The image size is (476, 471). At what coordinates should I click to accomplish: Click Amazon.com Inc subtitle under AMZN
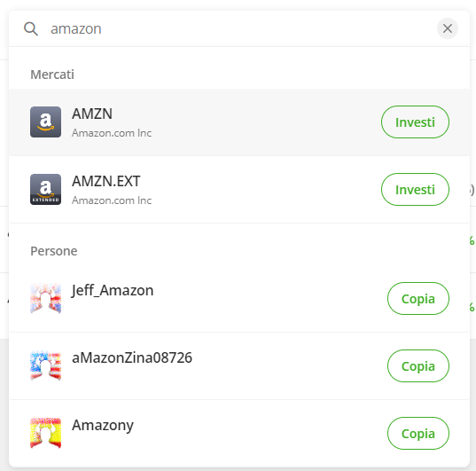pyautogui.click(x=112, y=133)
